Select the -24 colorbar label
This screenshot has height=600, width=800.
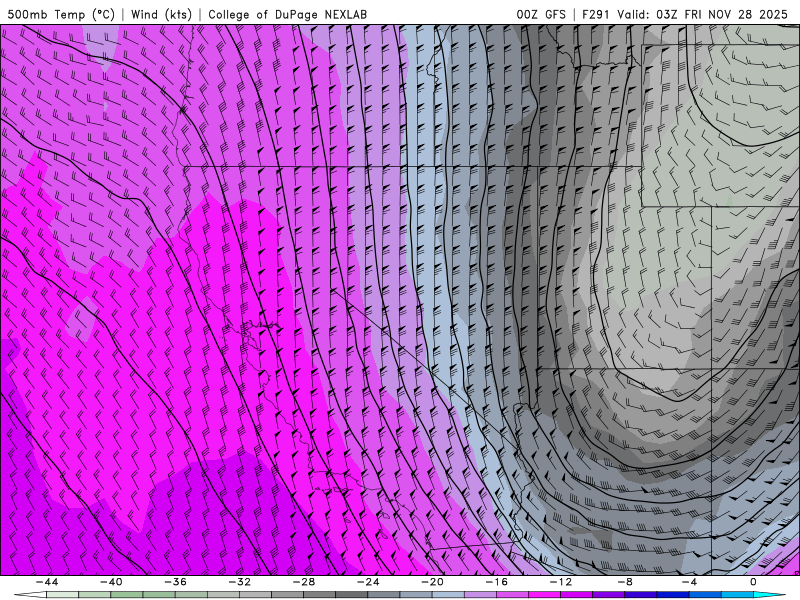pos(368,582)
